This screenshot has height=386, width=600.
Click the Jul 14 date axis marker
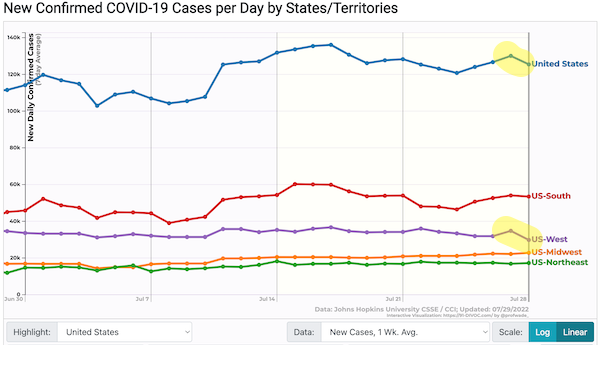(267, 299)
